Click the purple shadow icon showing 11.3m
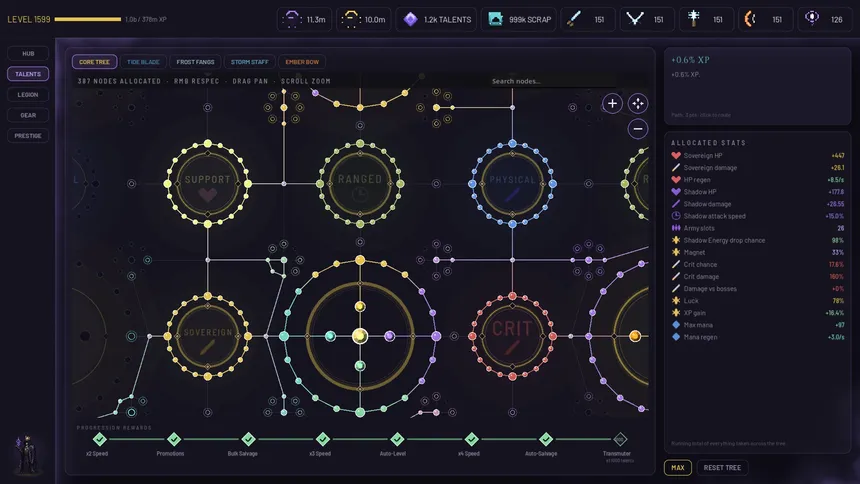 (292, 19)
